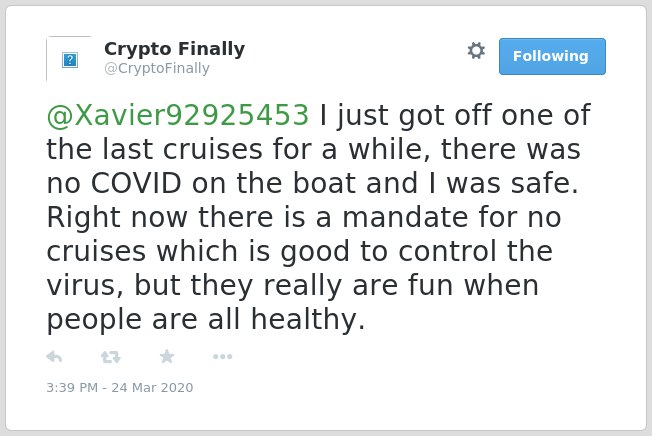This screenshot has width=652, height=436.
Task: Select the blue question mark icon
Action: point(70,59)
